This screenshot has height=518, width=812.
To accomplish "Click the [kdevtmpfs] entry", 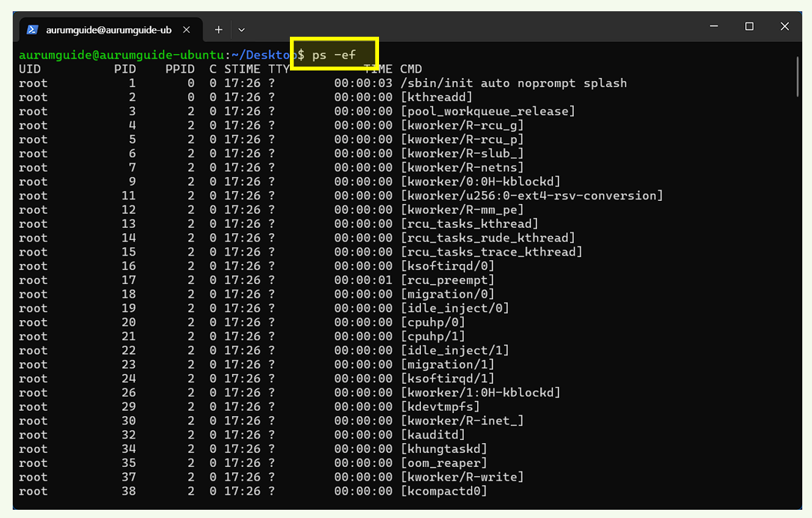I will 440,406.
